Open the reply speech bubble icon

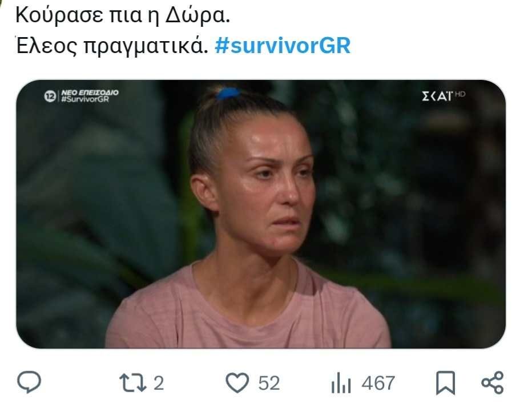(29, 382)
